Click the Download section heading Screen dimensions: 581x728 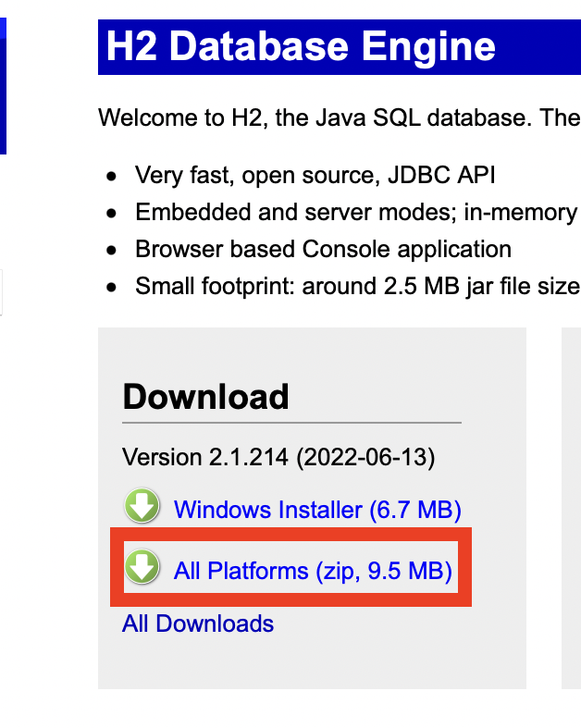pos(205,397)
